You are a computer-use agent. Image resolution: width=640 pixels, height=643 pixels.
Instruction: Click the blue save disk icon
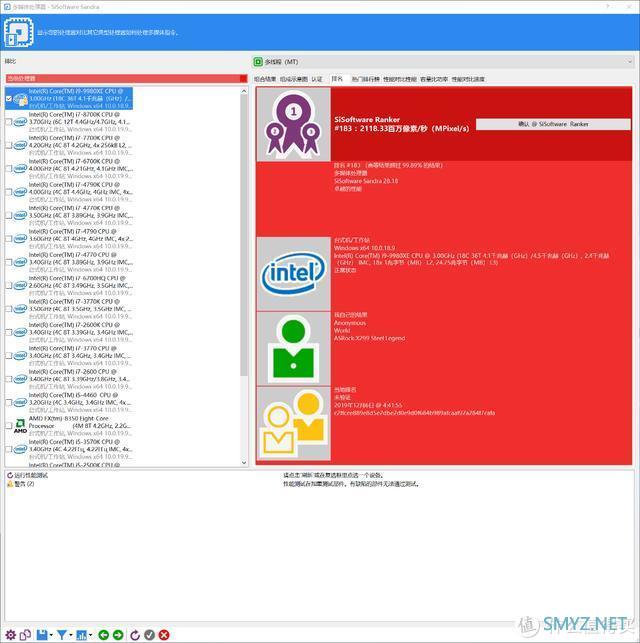pos(41,634)
